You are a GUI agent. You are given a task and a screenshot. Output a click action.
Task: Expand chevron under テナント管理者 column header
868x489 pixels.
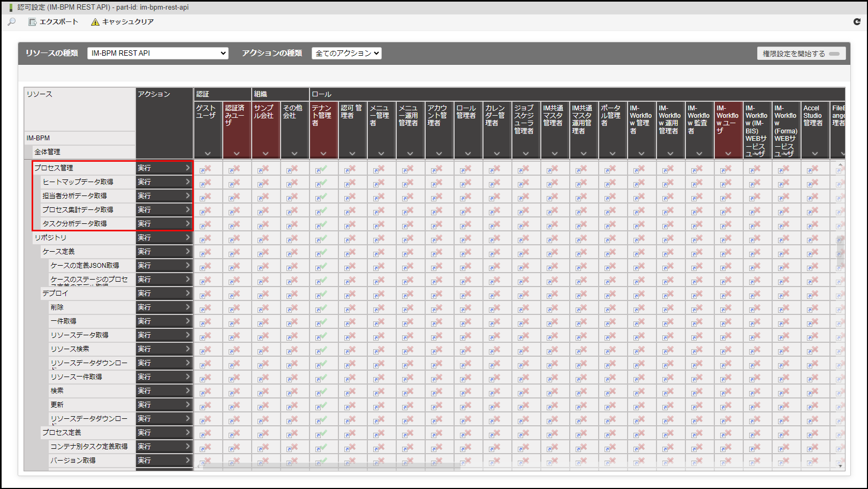323,154
